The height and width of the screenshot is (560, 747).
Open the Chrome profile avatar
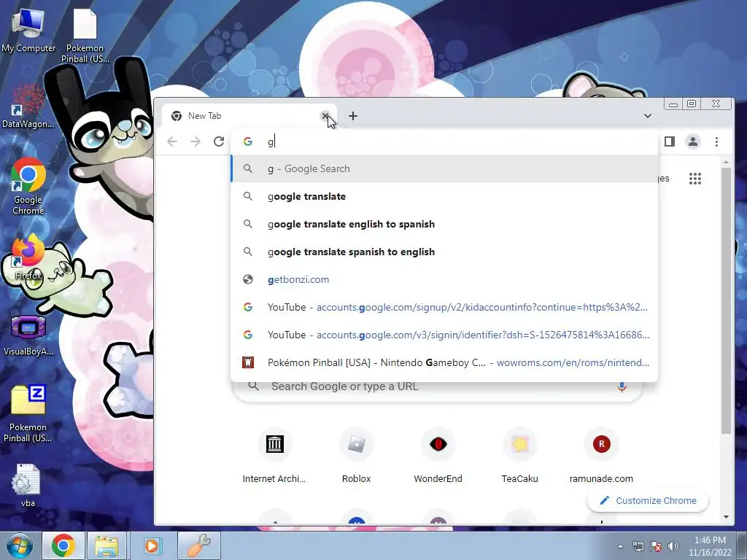693,141
